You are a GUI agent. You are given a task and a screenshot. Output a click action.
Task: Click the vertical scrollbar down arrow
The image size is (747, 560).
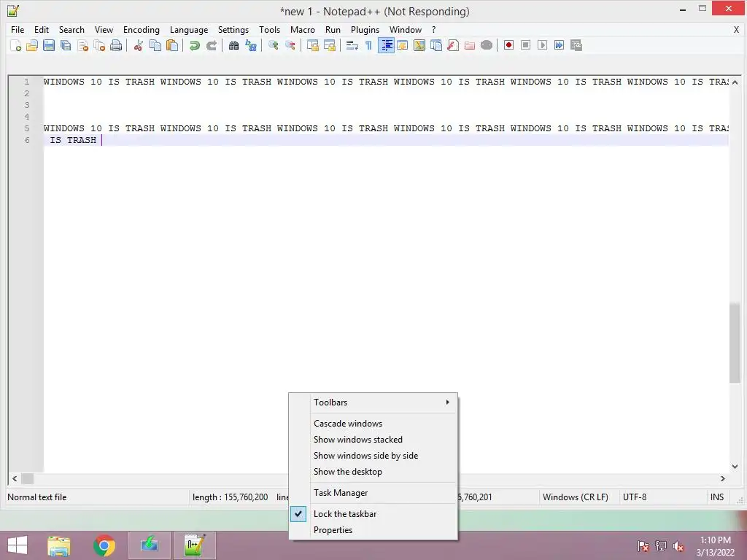pos(735,467)
